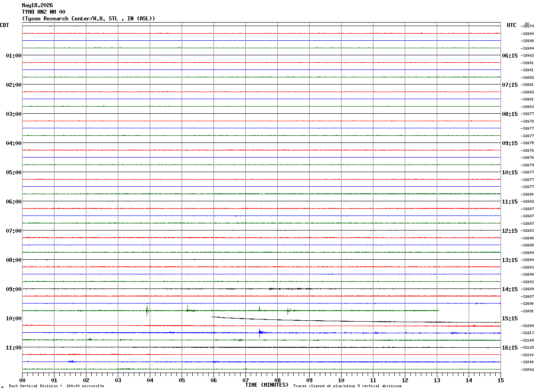
Task: Click the Tyson Research Center station description
Action: pyautogui.click(x=89, y=19)
